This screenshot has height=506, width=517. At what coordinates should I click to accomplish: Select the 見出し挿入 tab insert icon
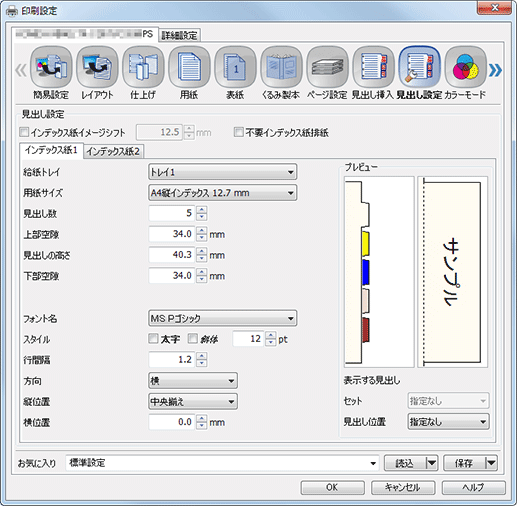[x=373, y=67]
